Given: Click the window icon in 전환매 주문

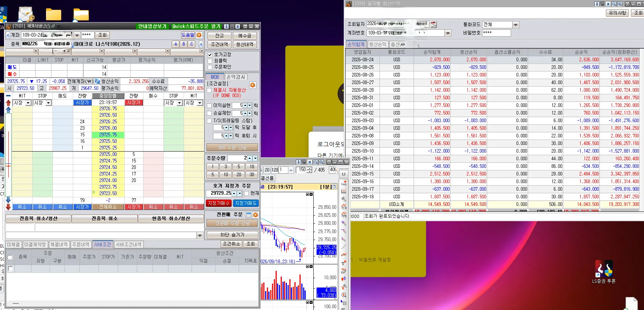Looking at the screenshot, I should pos(249,215).
